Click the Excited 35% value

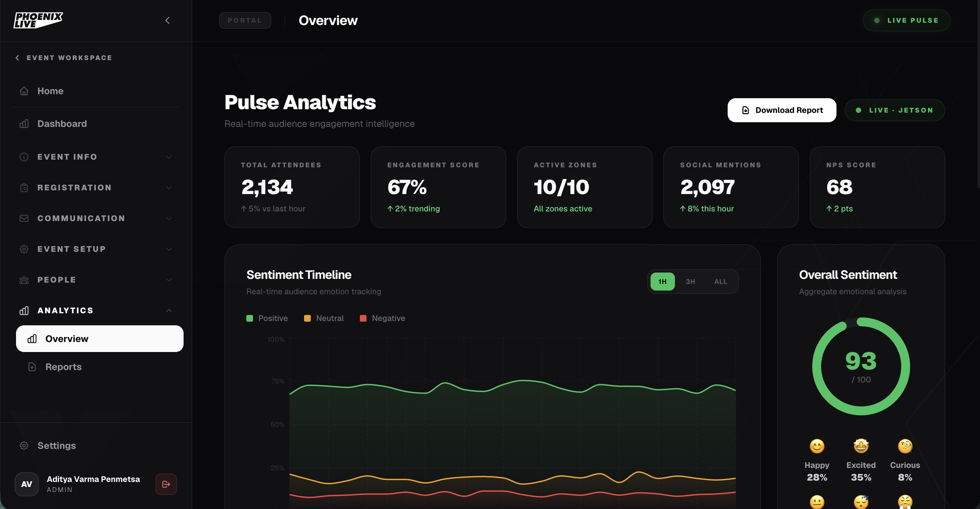[x=861, y=477]
